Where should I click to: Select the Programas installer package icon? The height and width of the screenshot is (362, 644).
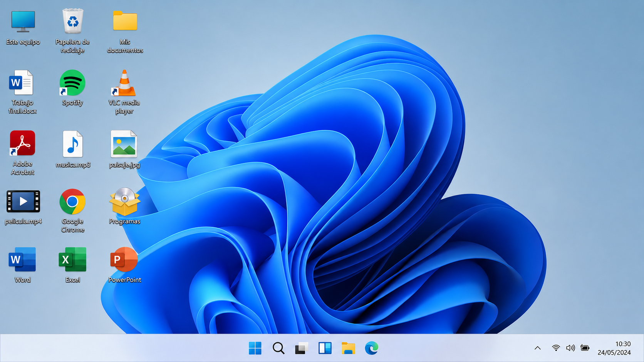pyautogui.click(x=124, y=206)
